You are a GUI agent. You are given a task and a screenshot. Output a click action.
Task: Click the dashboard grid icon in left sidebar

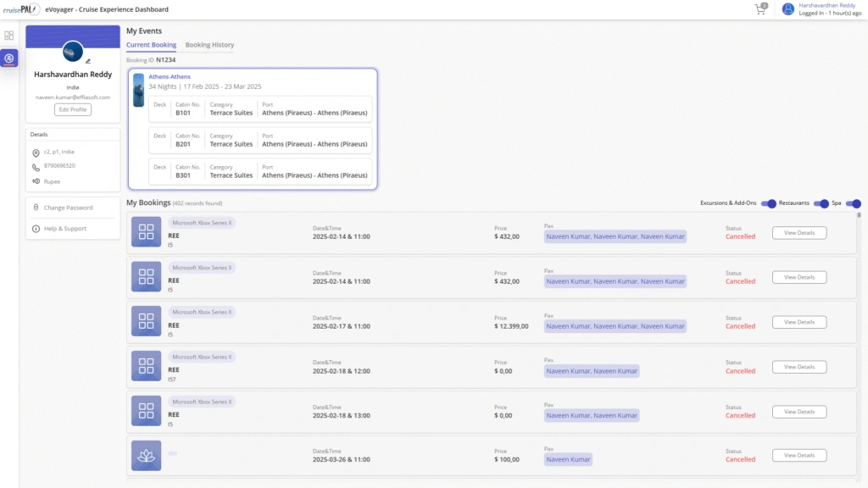(x=9, y=36)
